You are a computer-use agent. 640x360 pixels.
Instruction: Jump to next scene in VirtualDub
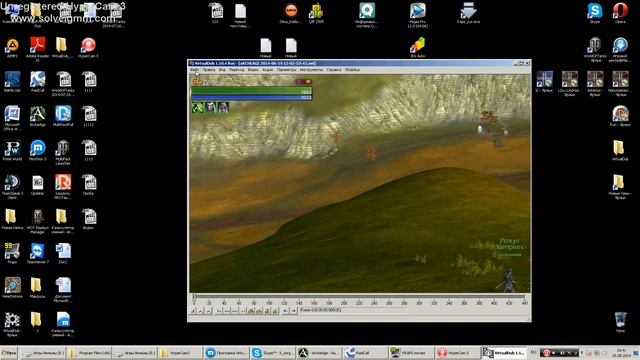click(274, 311)
